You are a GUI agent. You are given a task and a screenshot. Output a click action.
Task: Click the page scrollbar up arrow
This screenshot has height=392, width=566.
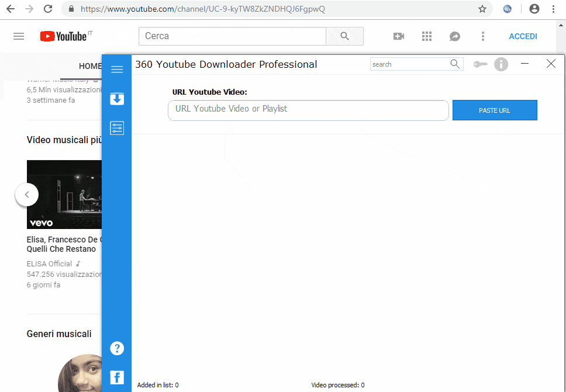pyautogui.click(x=561, y=25)
